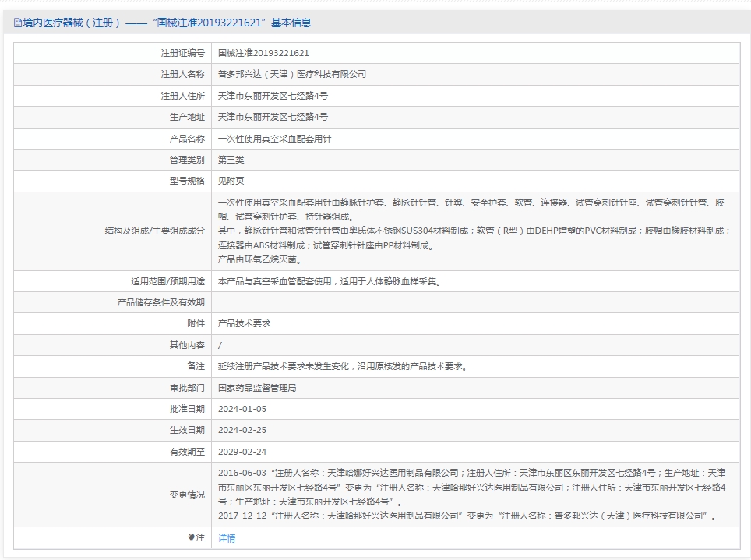Image resolution: width=751 pixels, height=560 pixels.
Task: Select the 适用范围 description text
Action: coord(330,282)
